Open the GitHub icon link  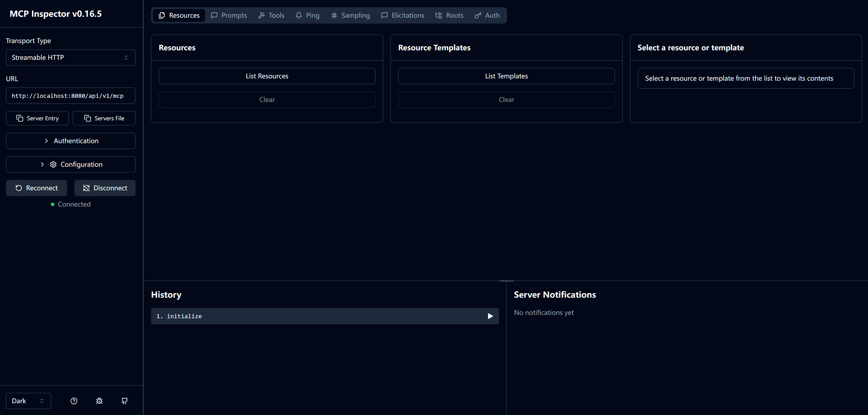124,401
